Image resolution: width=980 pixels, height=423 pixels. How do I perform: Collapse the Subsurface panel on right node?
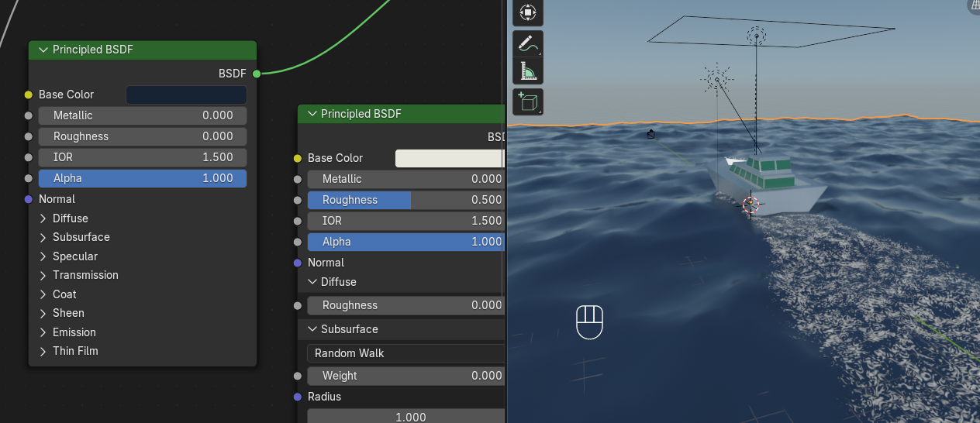312,329
